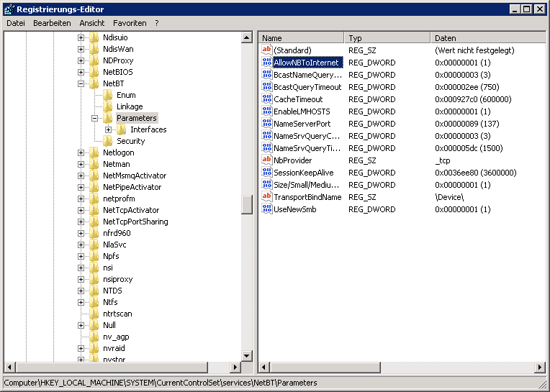Expand the Ntfs key

coord(81,302)
